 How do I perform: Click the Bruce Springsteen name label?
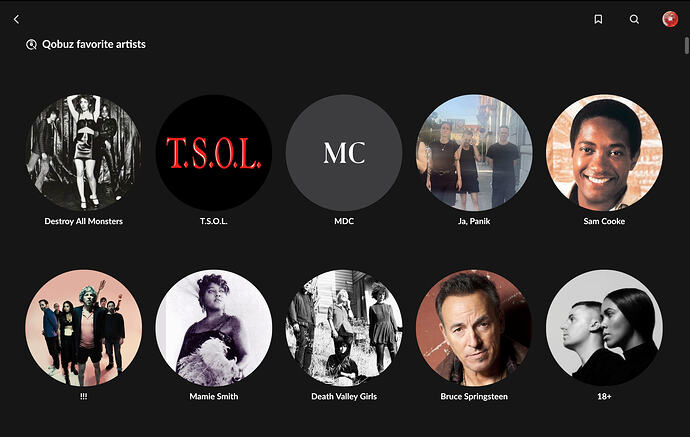coord(474,397)
